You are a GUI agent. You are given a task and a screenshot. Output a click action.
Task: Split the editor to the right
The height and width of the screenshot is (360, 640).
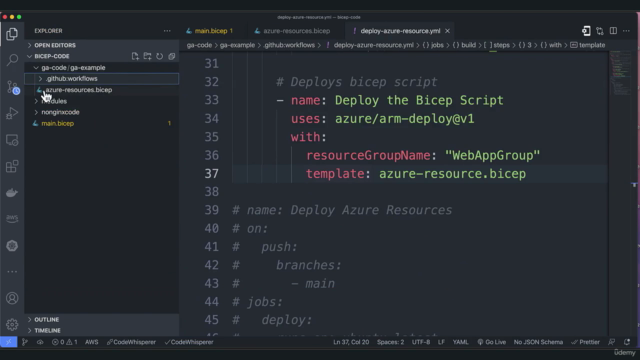coord(613,31)
